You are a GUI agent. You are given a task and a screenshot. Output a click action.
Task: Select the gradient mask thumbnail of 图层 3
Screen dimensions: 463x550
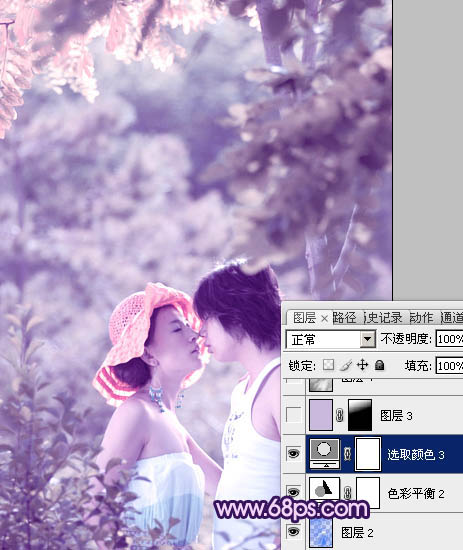coord(360,415)
